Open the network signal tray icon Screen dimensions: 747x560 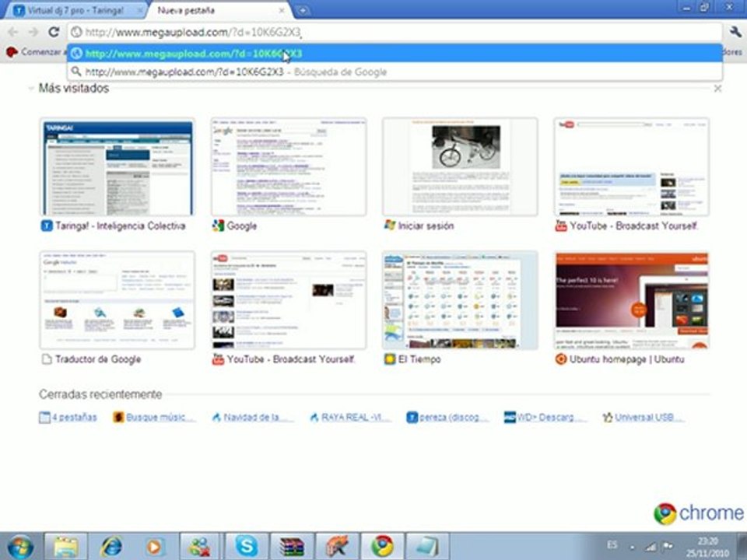point(651,547)
